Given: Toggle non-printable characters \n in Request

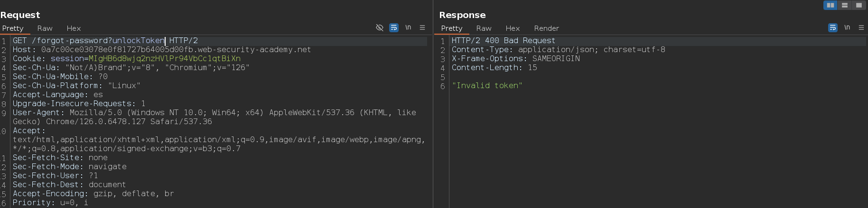Looking at the screenshot, I should (408, 27).
